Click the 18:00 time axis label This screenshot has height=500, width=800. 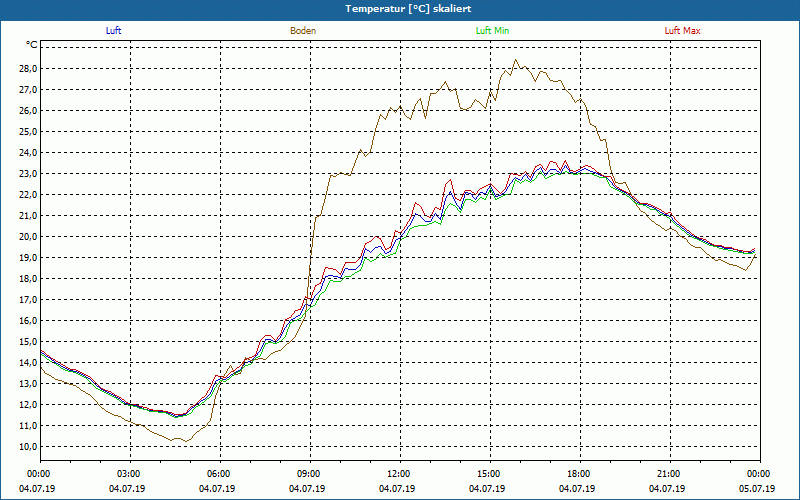tap(580, 474)
